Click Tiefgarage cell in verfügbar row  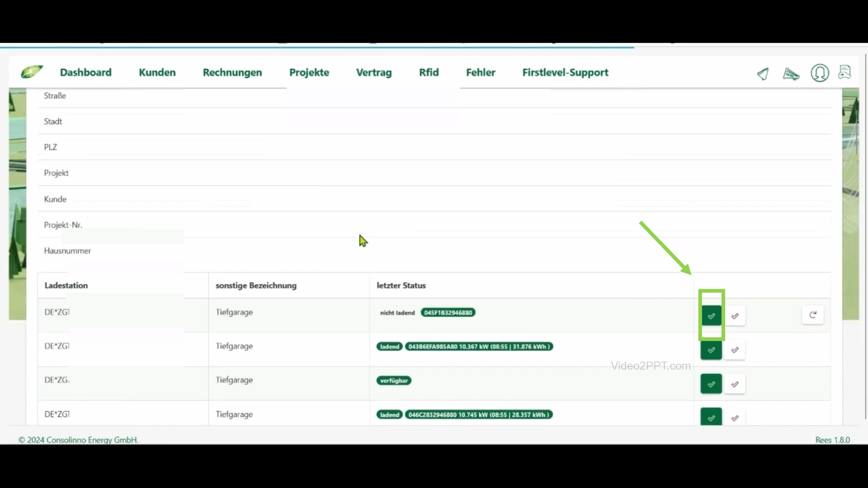[x=234, y=380]
